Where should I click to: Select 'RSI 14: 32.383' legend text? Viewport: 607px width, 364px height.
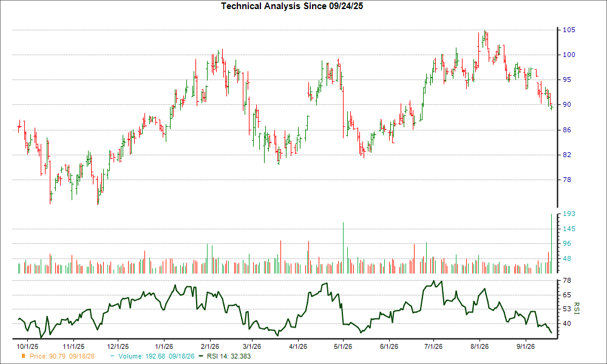click(x=229, y=356)
